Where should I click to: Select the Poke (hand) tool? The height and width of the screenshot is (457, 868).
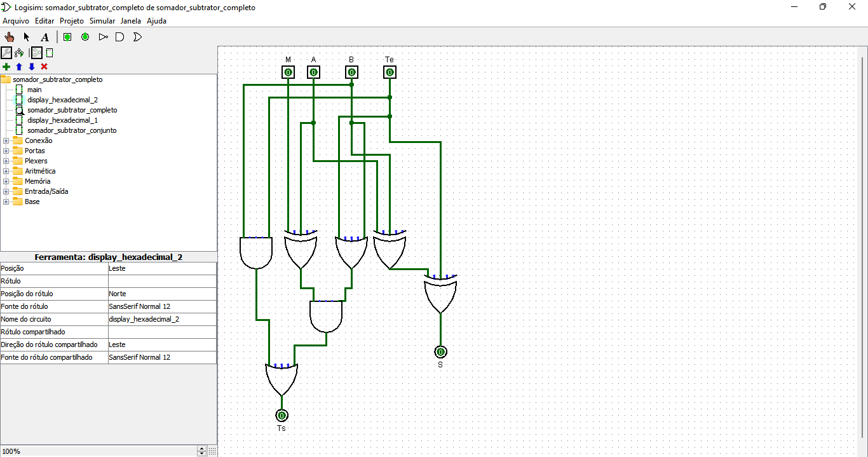(9, 37)
